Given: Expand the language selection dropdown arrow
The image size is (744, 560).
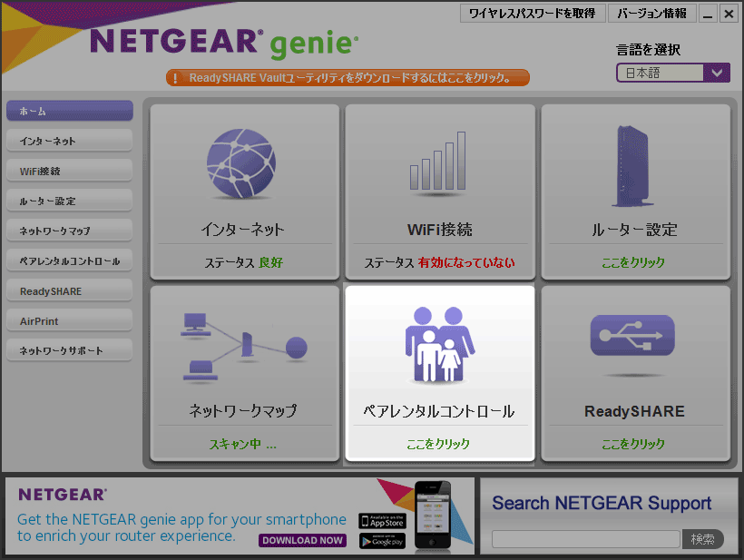Looking at the screenshot, I should coord(718,74).
